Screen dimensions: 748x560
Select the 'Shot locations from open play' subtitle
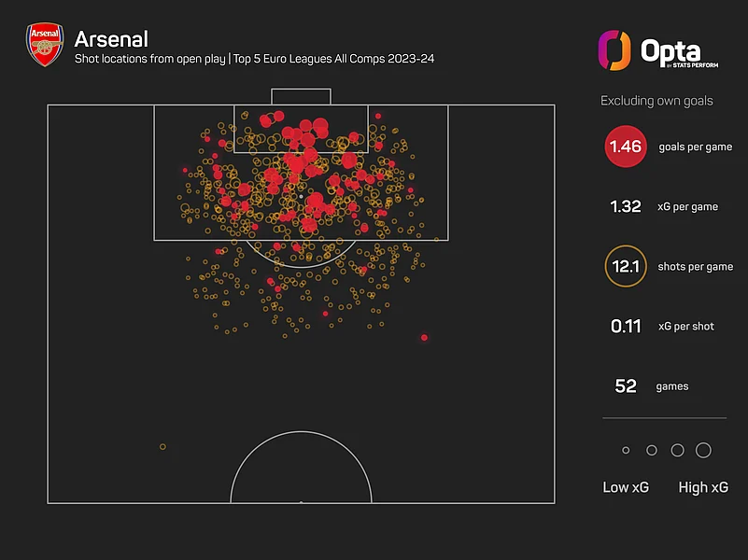point(150,60)
